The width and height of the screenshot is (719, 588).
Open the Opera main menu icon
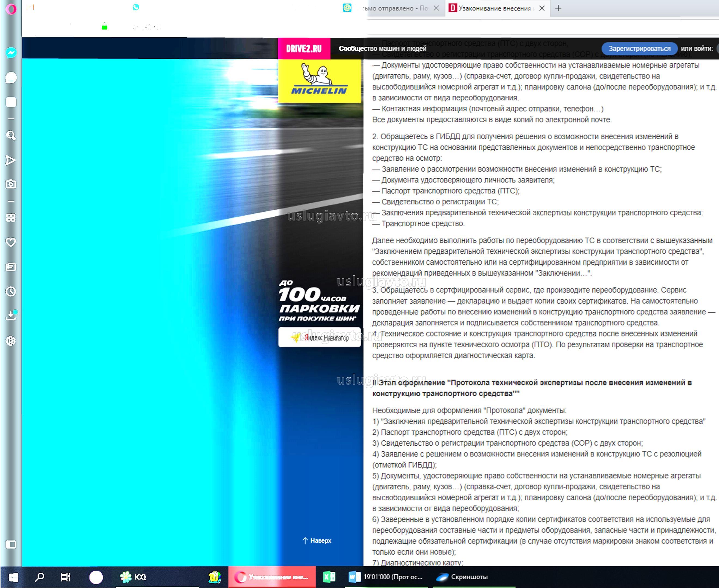11,9
